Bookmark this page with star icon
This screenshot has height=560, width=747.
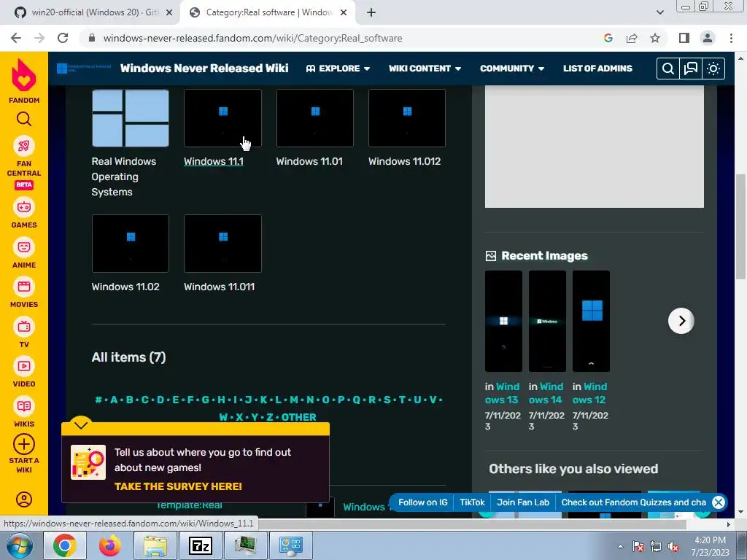pyautogui.click(x=655, y=38)
